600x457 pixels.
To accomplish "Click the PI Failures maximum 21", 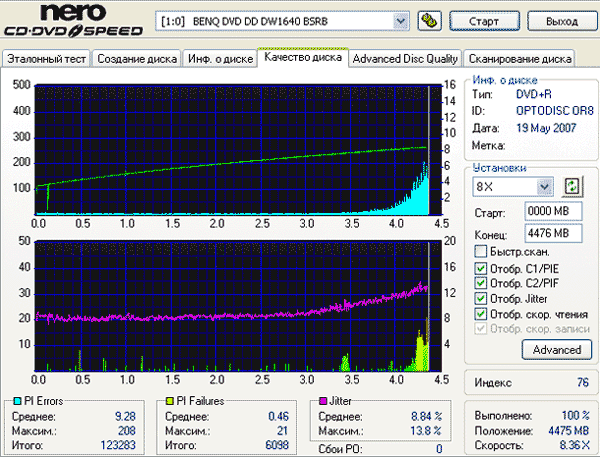I will tap(282, 431).
